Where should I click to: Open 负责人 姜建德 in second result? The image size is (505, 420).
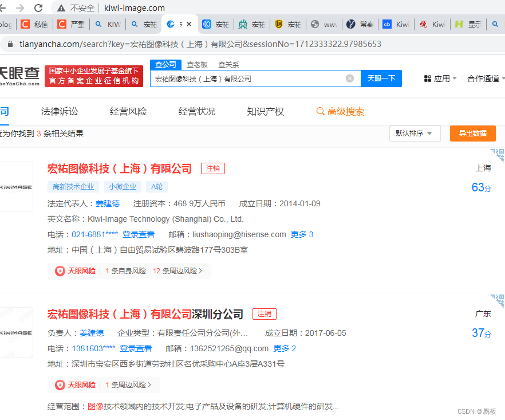(92, 333)
